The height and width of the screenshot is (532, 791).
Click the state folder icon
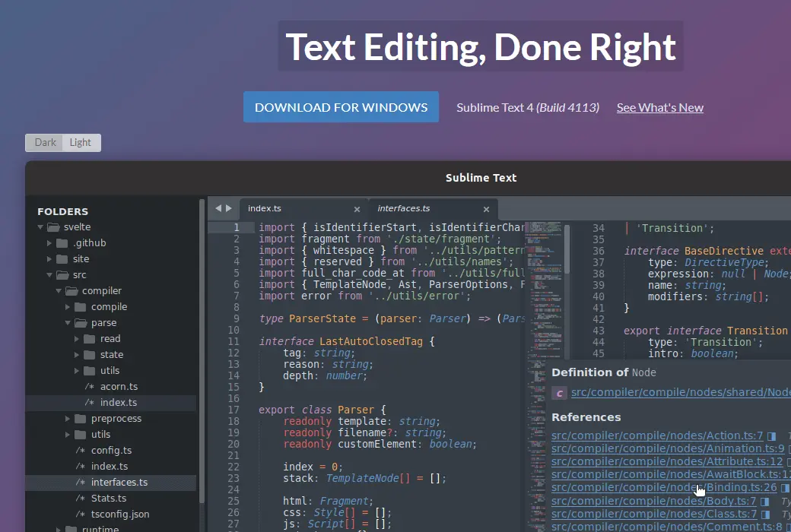pos(89,355)
